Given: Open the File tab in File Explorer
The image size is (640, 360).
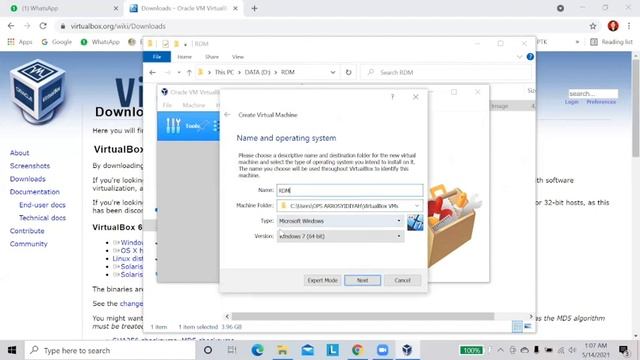Looking at the screenshot, I should pyautogui.click(x=157, y=57).
